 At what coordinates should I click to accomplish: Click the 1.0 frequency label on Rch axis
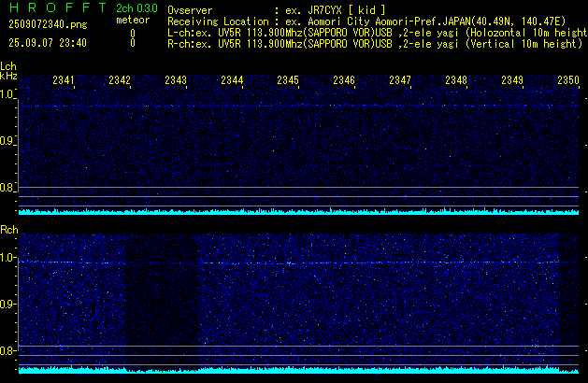(7, 258)
